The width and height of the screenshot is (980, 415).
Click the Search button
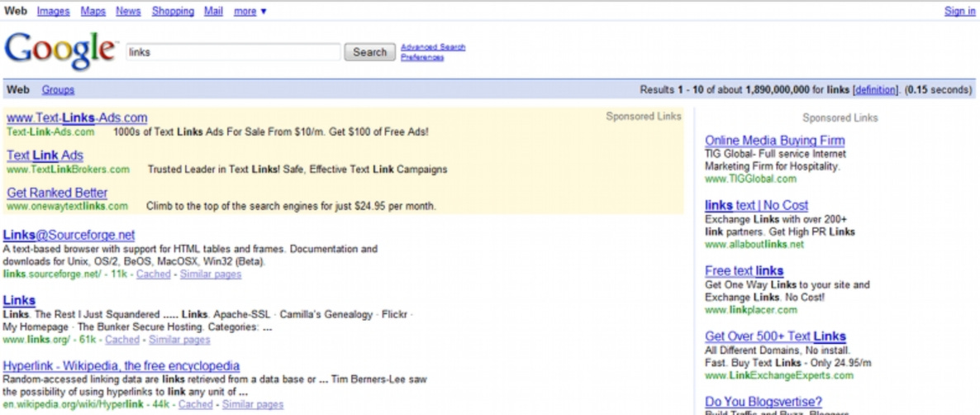tap(370, 52)
